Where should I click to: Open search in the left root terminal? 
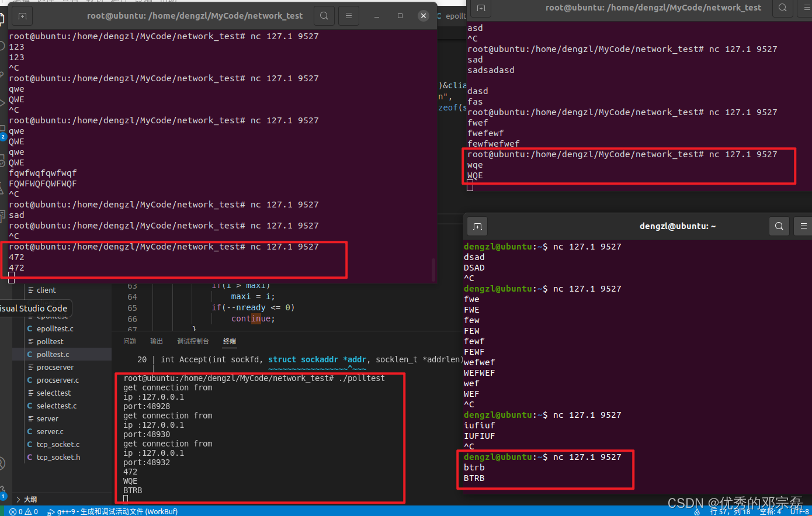click(x=324, y=16)
